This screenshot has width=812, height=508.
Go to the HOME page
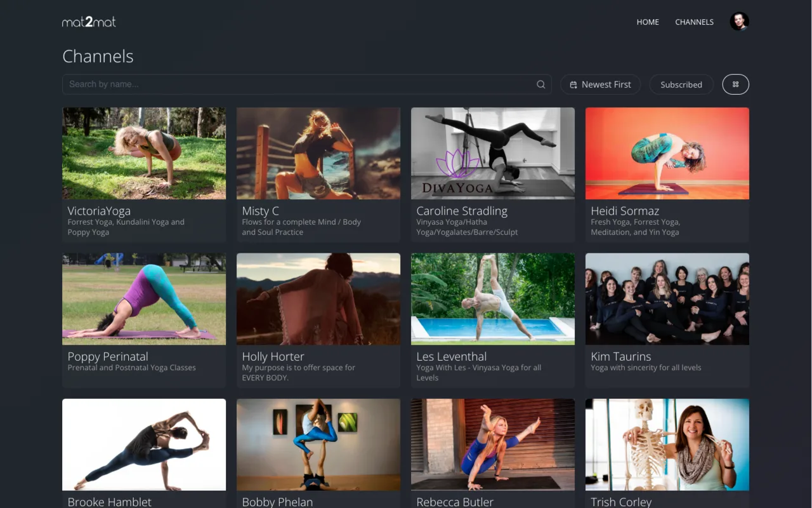(648, 22)
